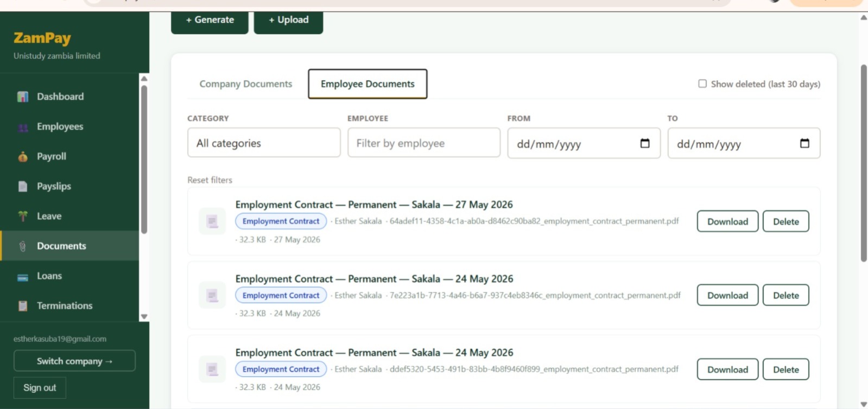Click Employment Contract tag on 27 May row
The height and width of the screenshot is (409, 868).
coord(281,221)
